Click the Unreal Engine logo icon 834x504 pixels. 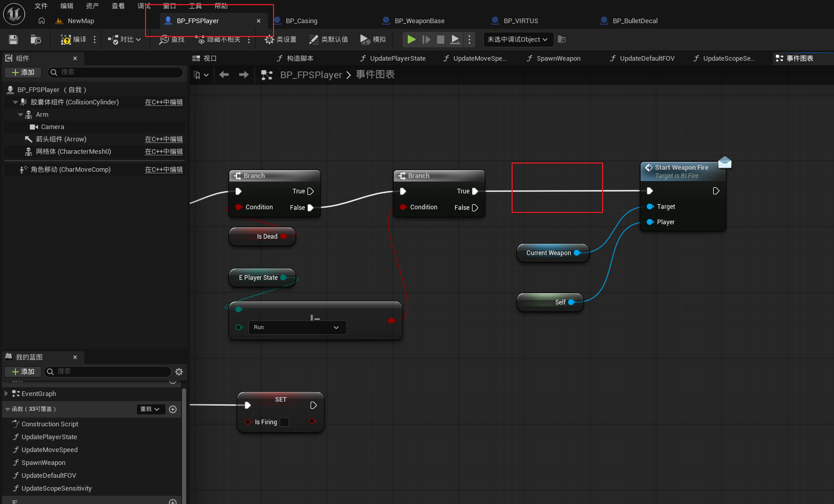tap(14, 14)
